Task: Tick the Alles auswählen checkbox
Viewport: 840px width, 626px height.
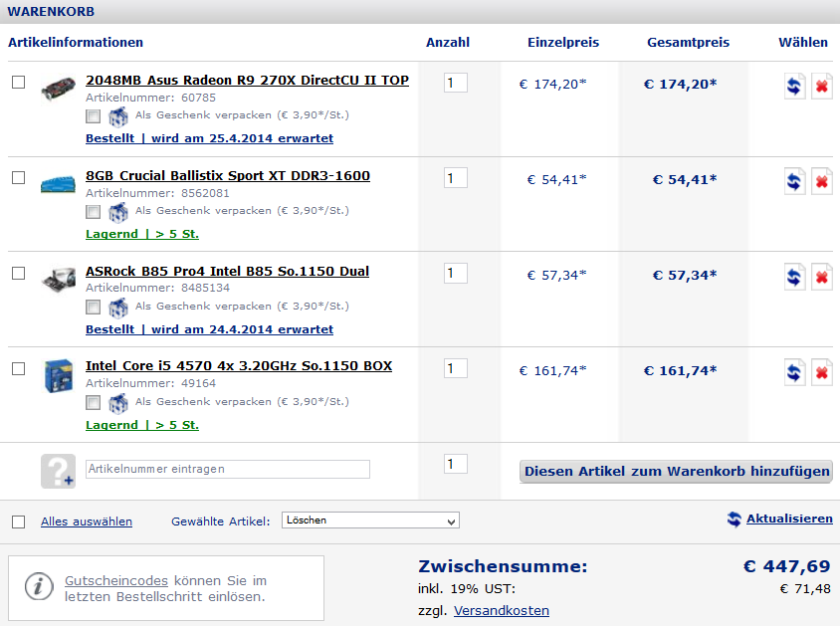Action: pos(19,522)
